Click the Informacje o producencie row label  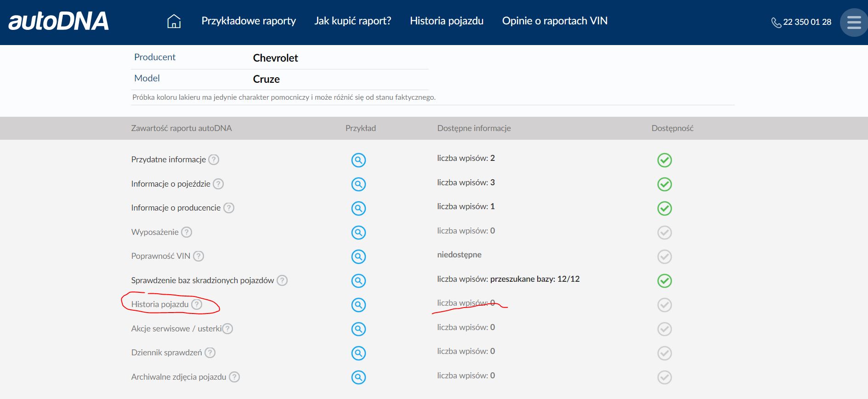point(176,208)
